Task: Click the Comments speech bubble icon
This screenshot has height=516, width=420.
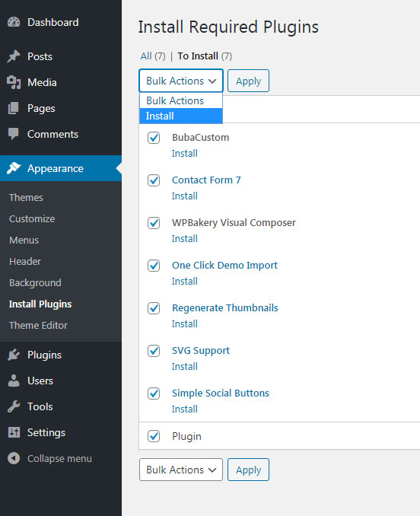Action: (x=14, y=134)
